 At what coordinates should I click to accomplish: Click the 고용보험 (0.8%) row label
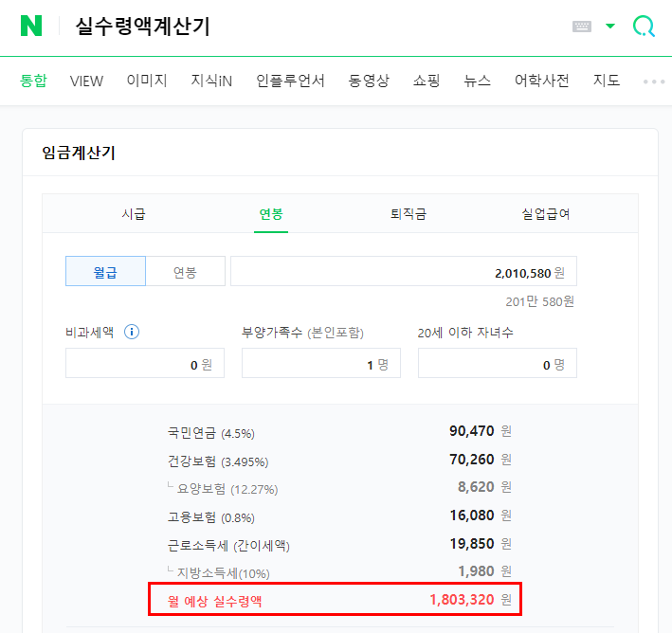coord(210,516)
